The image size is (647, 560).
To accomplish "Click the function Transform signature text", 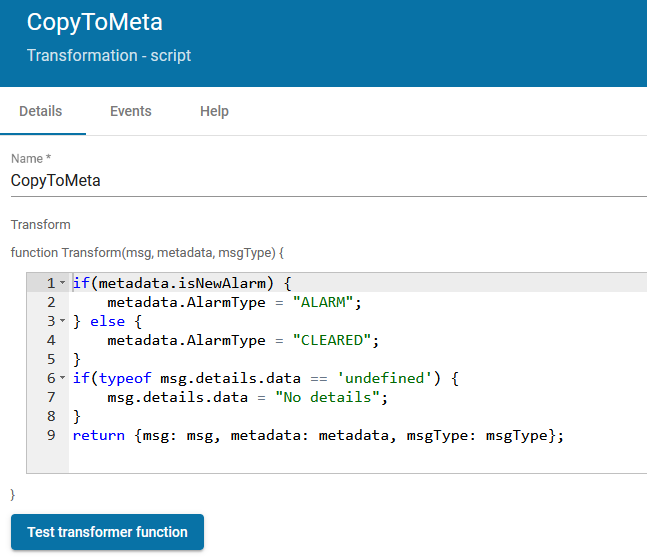I will click(x=147, y=253).
